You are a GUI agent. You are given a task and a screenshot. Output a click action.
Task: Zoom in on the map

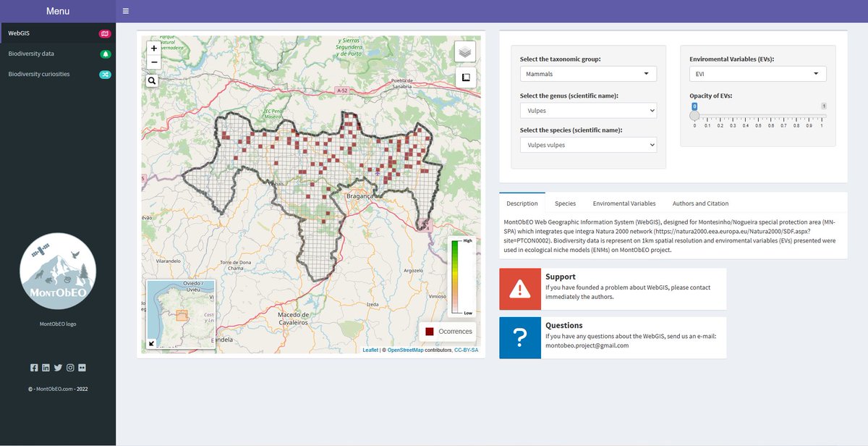click(x=153, y=48)
